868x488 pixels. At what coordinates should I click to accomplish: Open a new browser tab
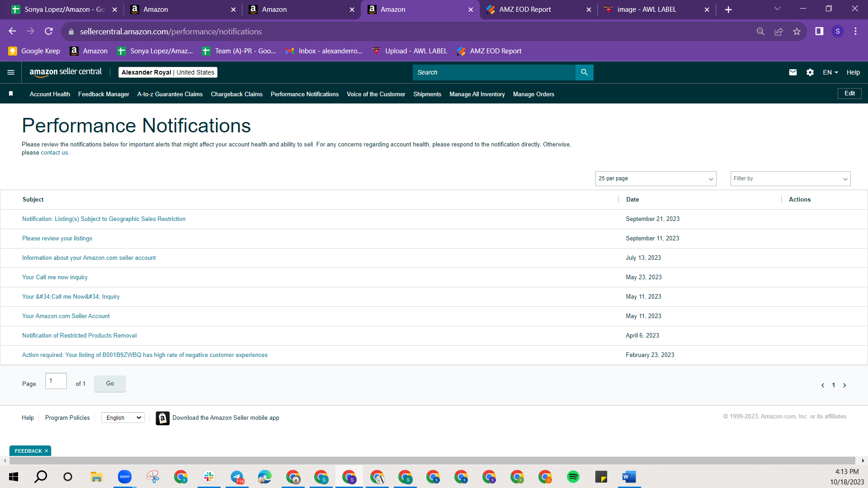coord(728,9)
